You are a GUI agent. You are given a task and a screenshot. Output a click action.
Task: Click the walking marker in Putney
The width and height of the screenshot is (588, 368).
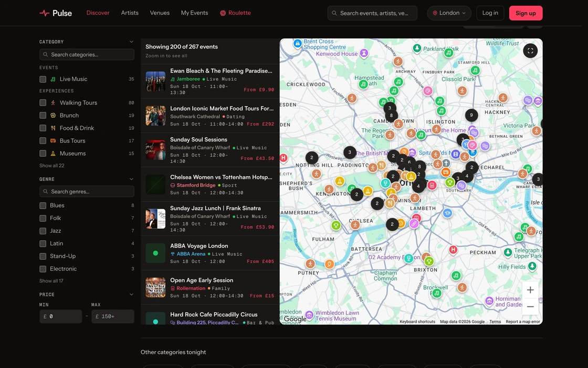310,263
